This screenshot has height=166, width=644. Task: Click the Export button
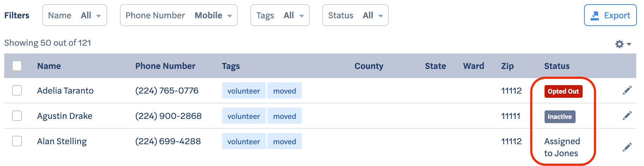coord(610,15)
